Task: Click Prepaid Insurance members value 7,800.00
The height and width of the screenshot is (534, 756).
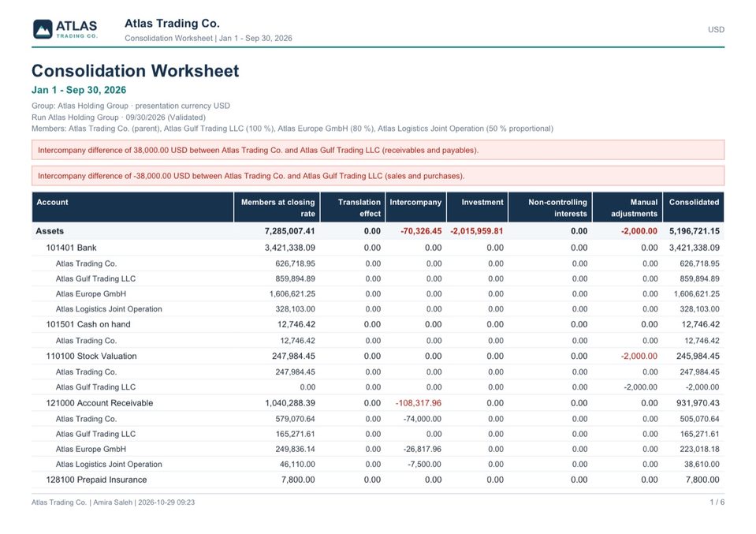Action: coord(298,480)
